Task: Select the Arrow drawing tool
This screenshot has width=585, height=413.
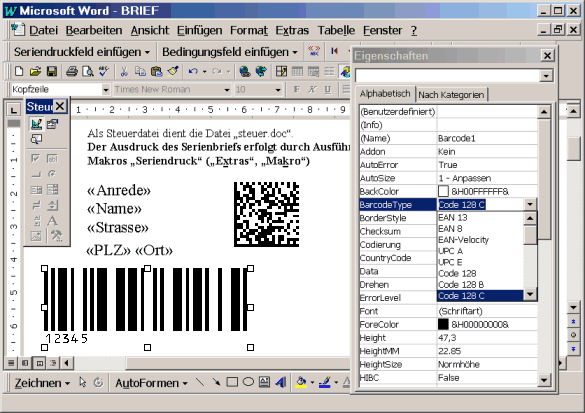Action: tap(216, 382)
